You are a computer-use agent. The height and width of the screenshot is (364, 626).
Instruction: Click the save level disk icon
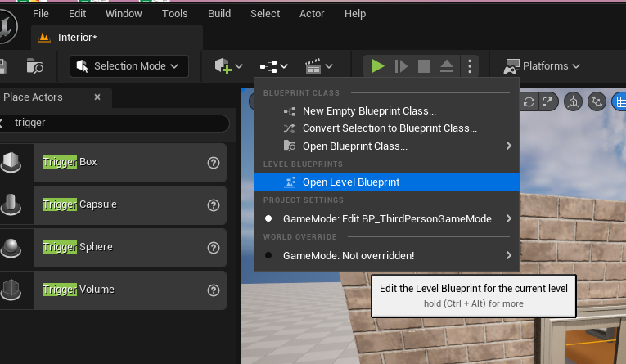[x=2, y=66]
